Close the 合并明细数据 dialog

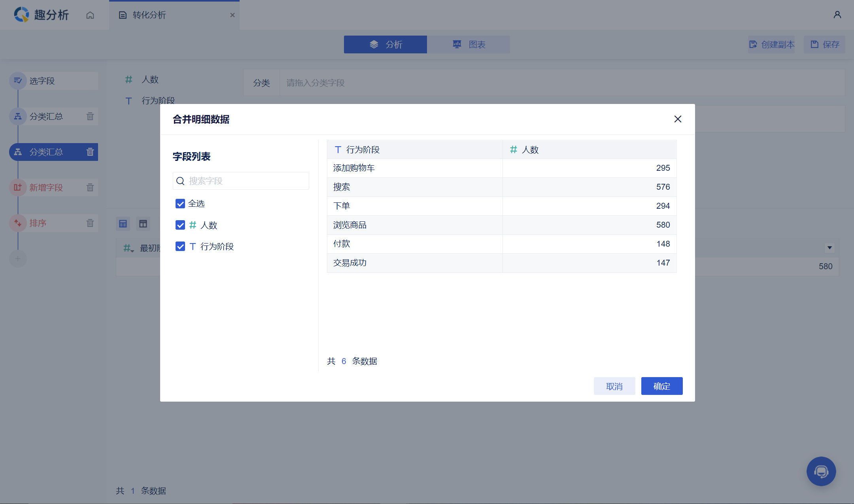click(x=678, y=119)
